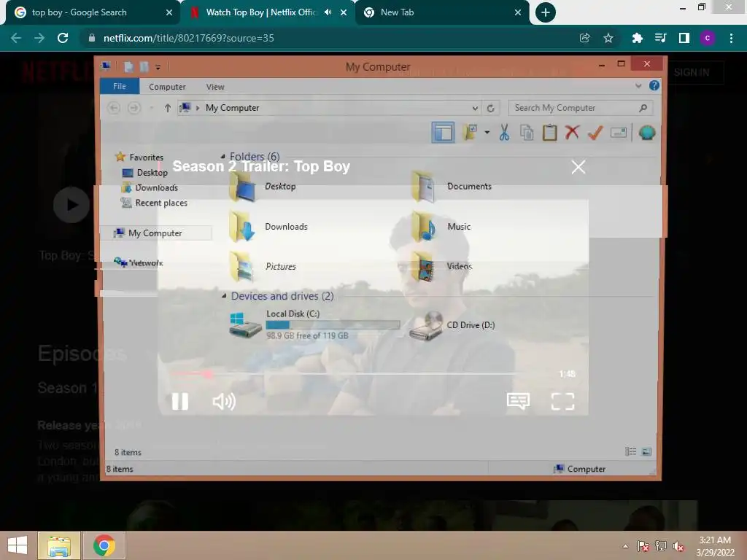Open Quick Access Toolbar dropdown arrow
Image resolution: width=747 pixels, height=560 pixels.
click(158, 67)
